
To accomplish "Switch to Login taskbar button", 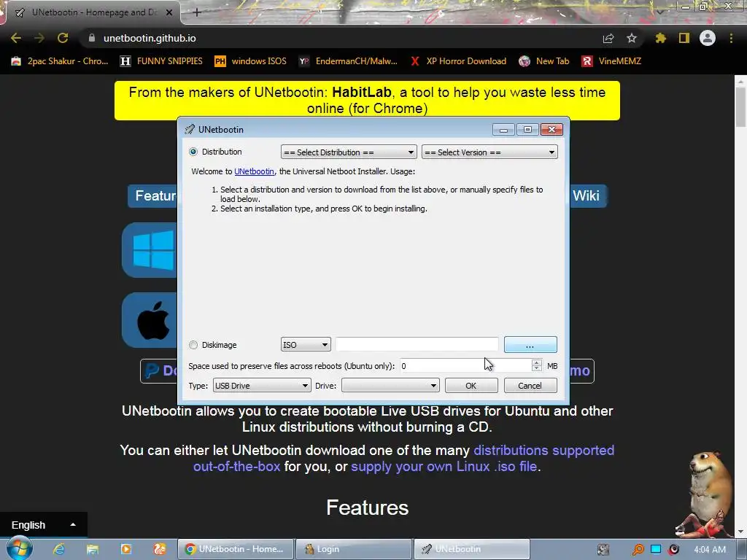I will pos(354,549).
